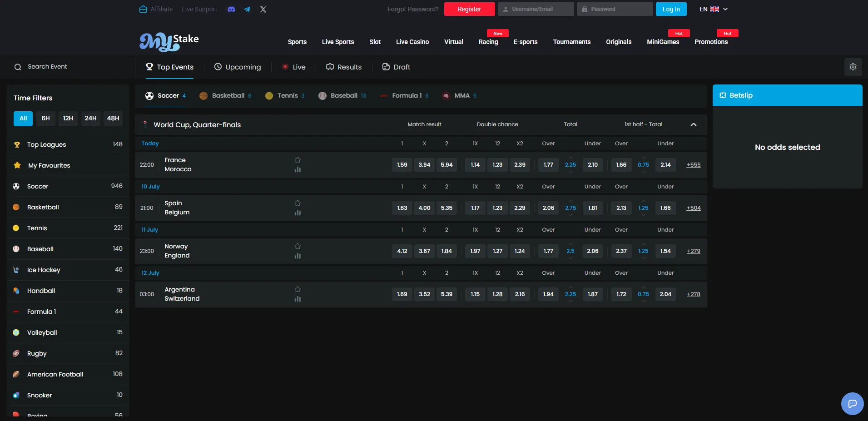Open statistics for Argentina vs Switzerland
Image resolution: width=868 pixels, height=421 pixels.
[x=298, y=299]
